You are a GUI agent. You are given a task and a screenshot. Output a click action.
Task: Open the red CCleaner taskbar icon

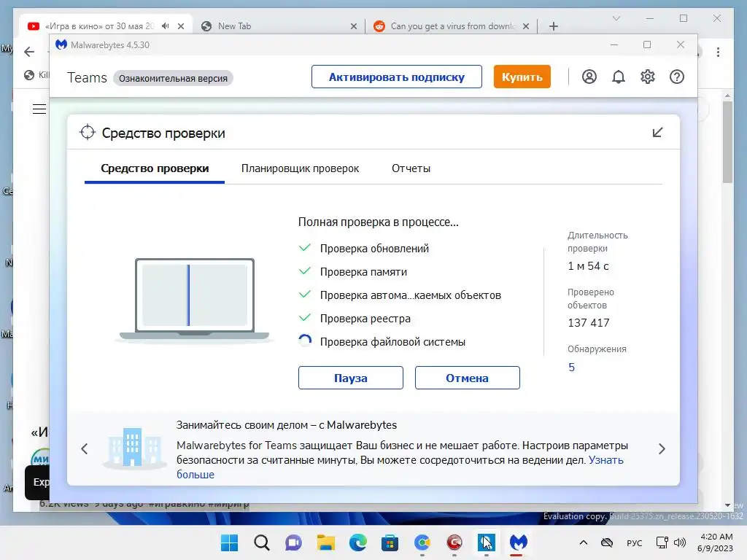click(454, 542)
